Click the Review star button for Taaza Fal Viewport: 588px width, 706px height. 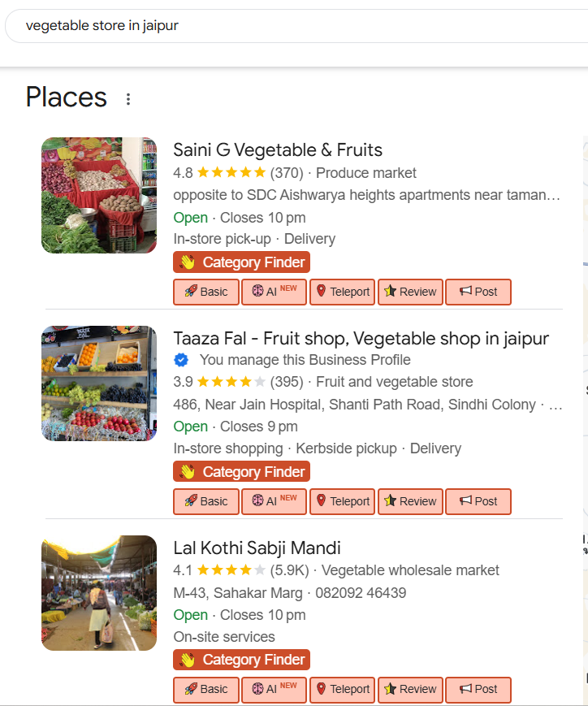point(410,501)
